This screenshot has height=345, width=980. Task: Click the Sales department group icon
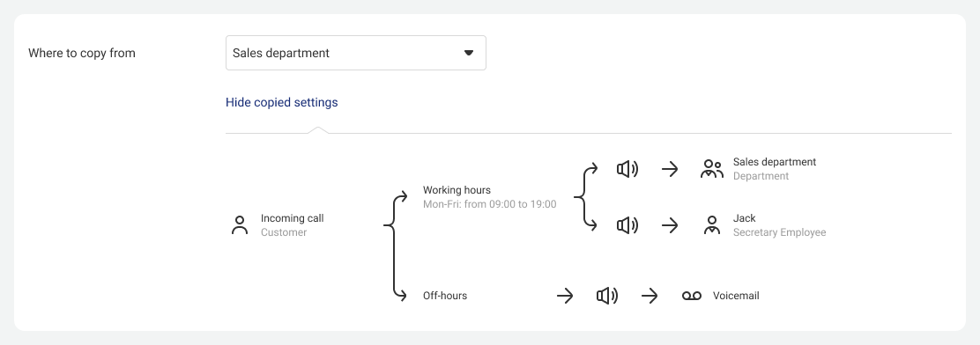(712, 169)
